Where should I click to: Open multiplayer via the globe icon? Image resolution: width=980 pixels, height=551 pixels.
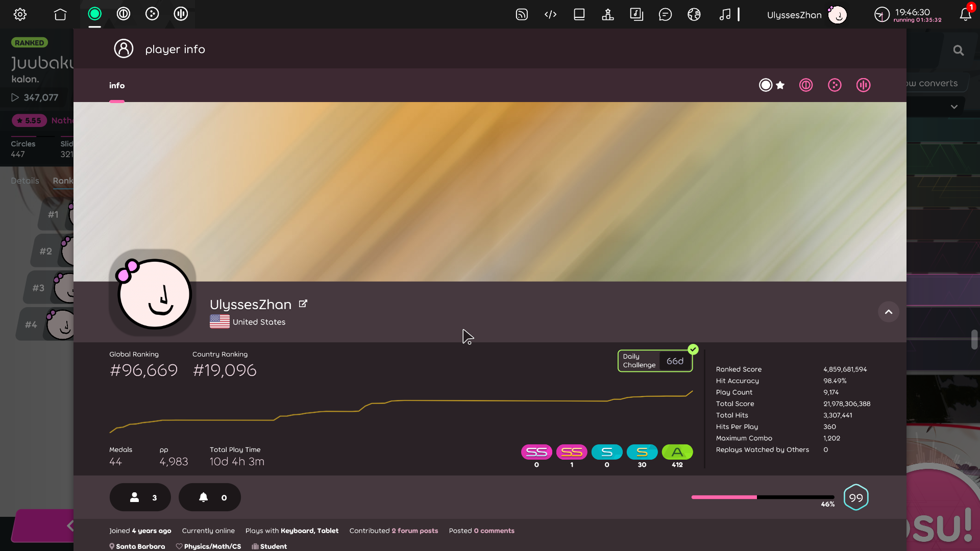pyautogui.click(x=694, y=14)
